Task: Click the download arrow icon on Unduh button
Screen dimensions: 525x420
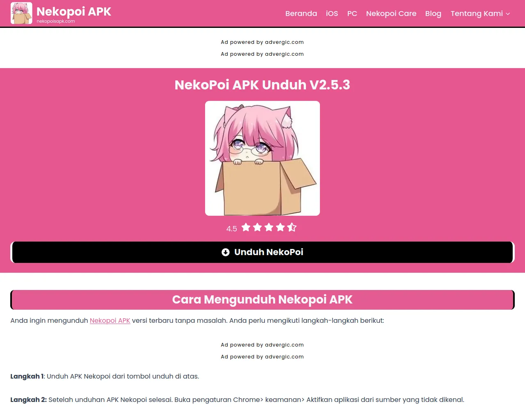Action: (226, 252)
